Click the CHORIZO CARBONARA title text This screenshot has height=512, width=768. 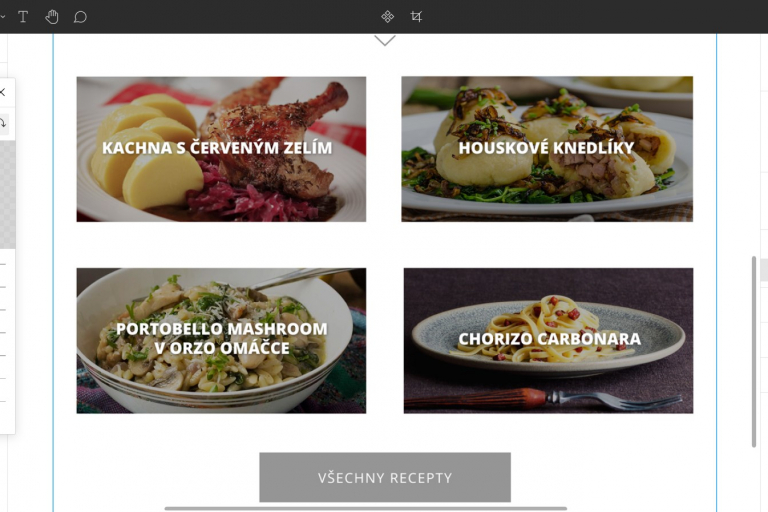click(550, 339)
